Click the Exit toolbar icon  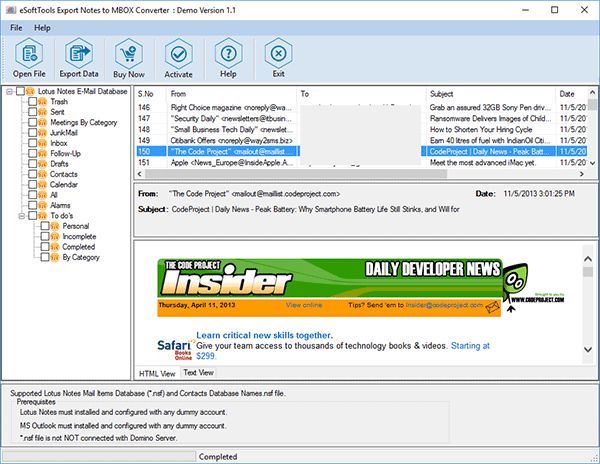[278, 54]
